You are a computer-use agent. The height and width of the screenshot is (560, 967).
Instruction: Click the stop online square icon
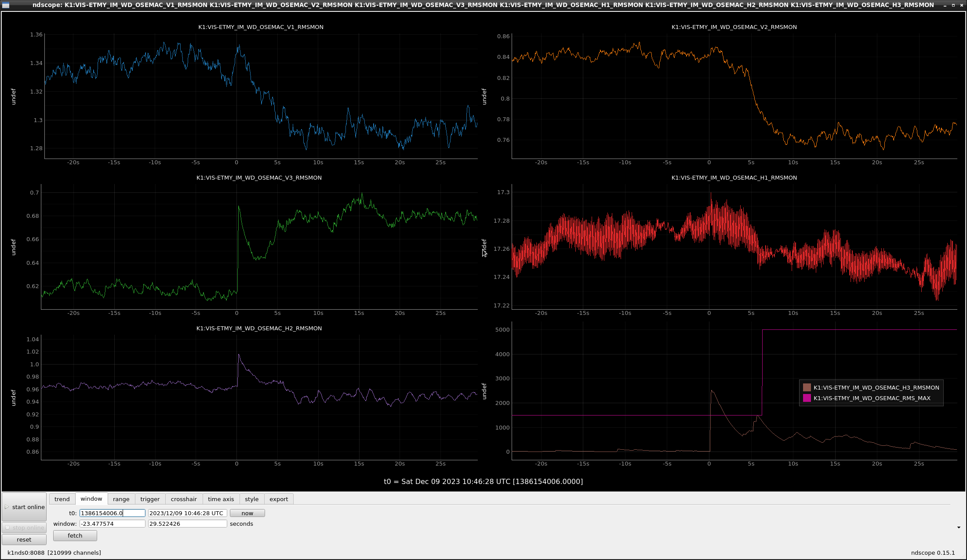click(x=7, y=527)
